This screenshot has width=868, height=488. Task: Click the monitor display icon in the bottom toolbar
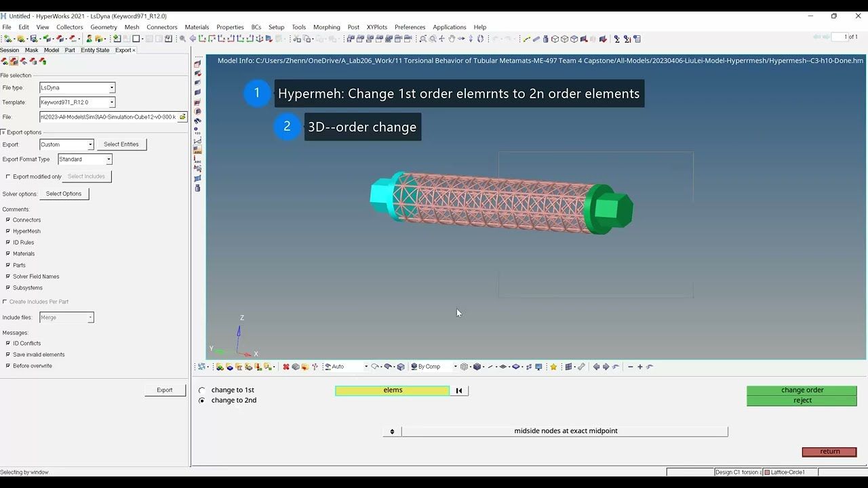coord(538,367)
